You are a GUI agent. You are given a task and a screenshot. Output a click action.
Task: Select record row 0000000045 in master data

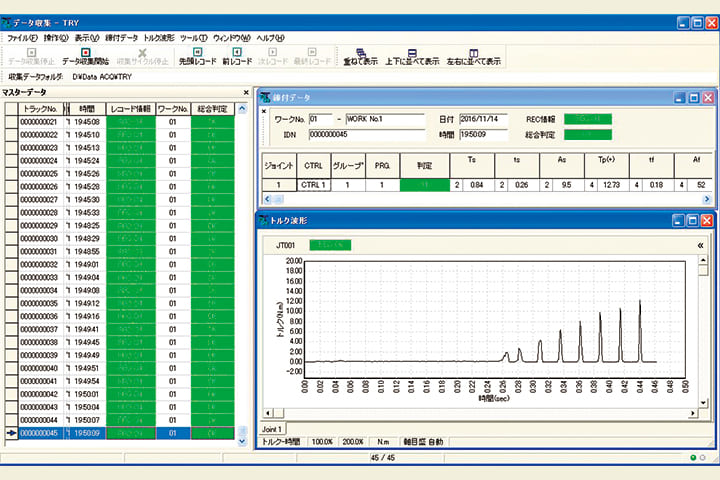tap(39, 433)
